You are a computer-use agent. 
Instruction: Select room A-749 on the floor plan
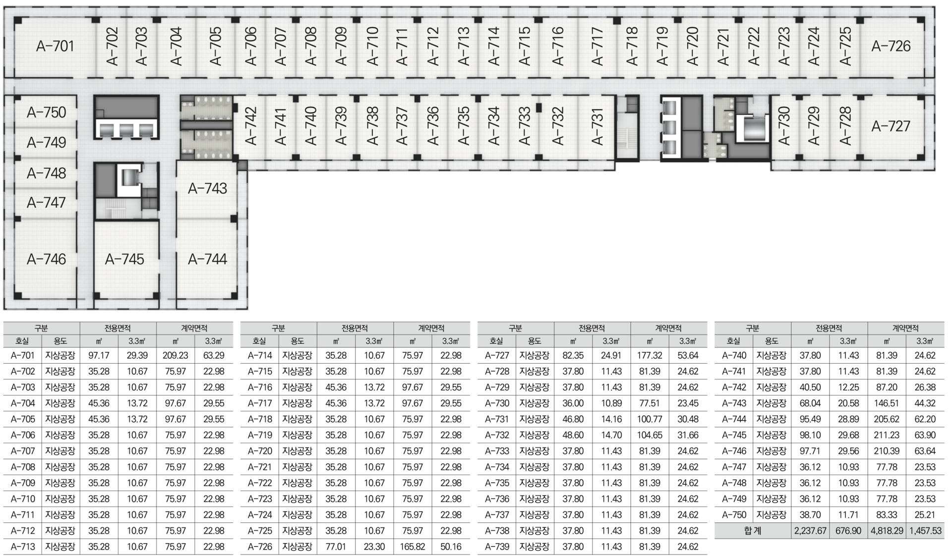click(x=46, y=143)
